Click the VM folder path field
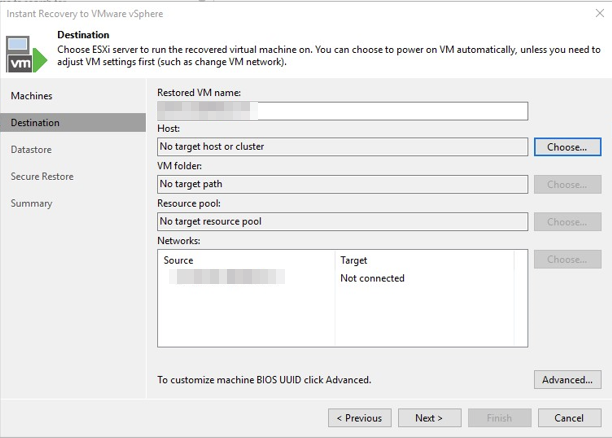This screenshot has height=438, width=612. click(x=342, y=185)
